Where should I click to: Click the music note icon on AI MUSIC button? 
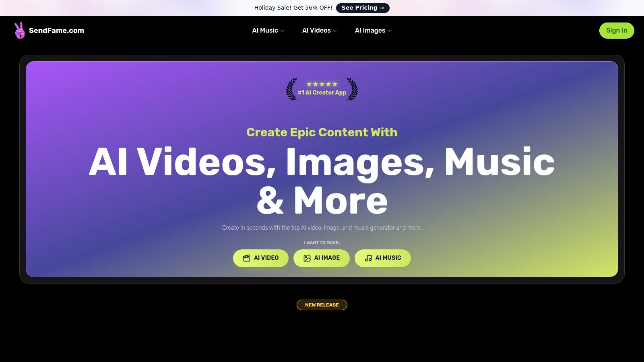click(367, 258)
